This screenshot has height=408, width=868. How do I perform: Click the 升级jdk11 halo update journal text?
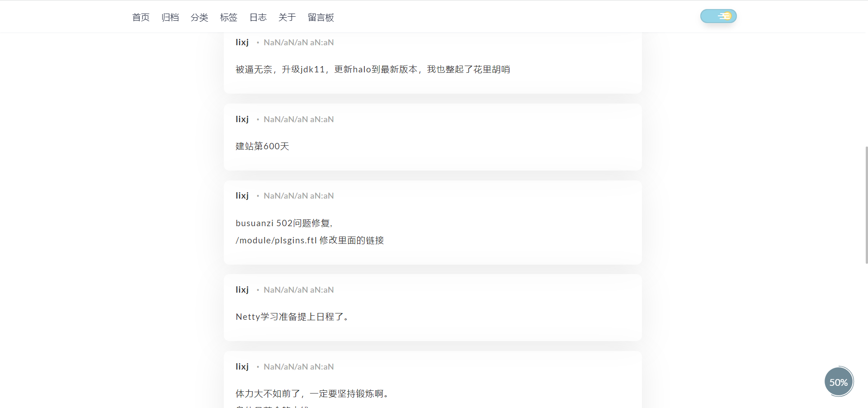pyautogui.click(x=373, y=69)
